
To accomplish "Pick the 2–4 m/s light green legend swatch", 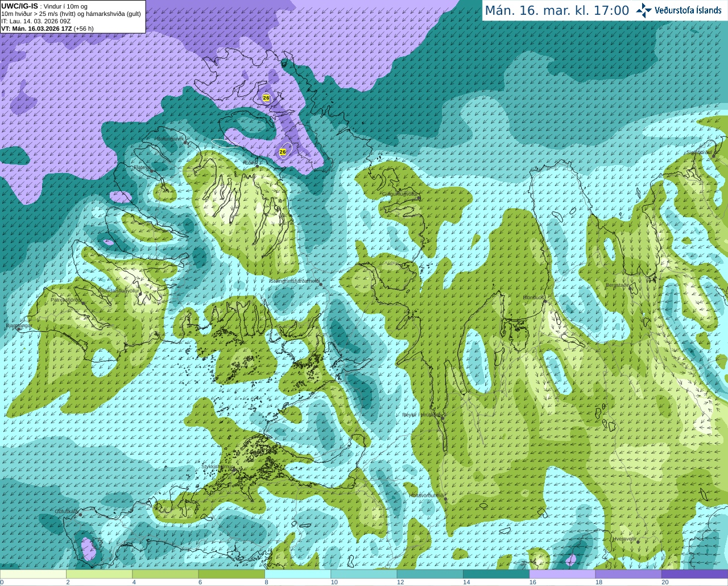I will point(99,574).
